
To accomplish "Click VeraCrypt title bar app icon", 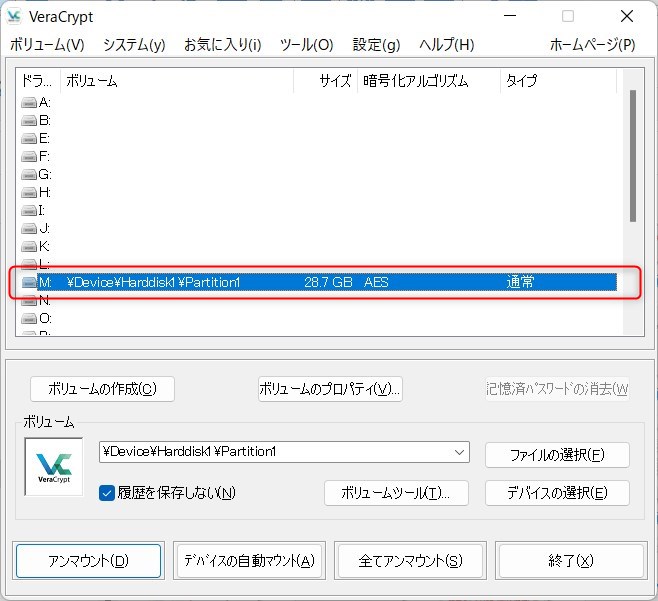I will [14, 16].
